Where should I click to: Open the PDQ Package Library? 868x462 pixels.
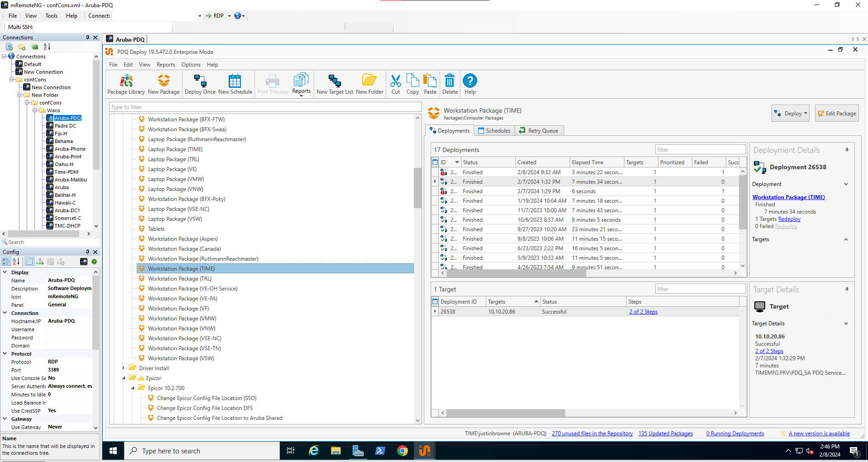[126, 84]
